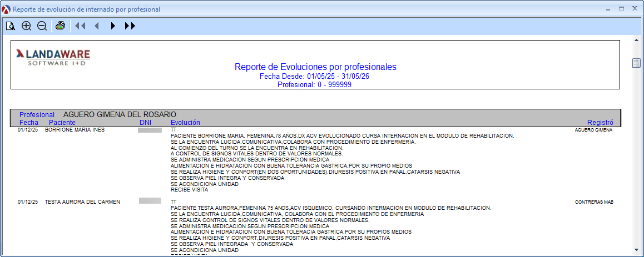
Task: Click the date 01/12/25 in TESTA's row
Action: (28, 202)
